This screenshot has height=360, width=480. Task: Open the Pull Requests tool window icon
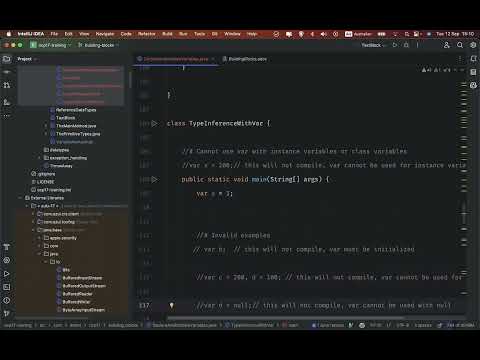(7, 85)
